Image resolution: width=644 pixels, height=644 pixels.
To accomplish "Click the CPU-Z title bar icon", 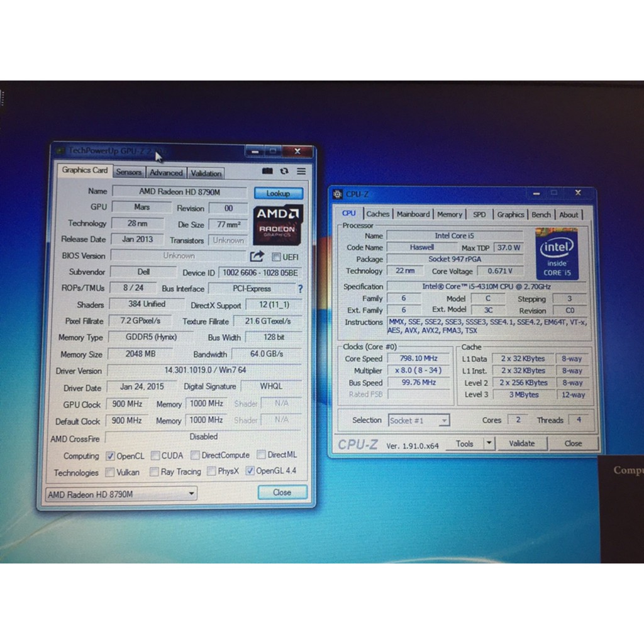I will [x=337, y=194].
